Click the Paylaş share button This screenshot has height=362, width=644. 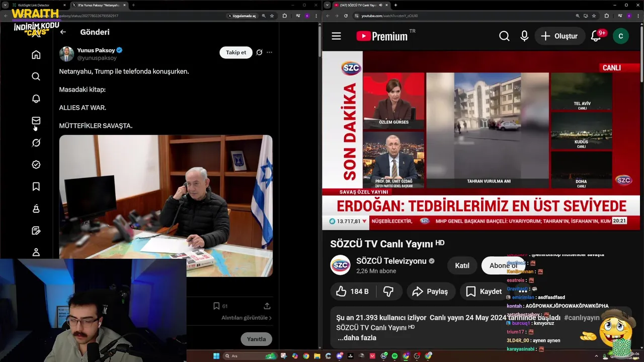(430, 291)
